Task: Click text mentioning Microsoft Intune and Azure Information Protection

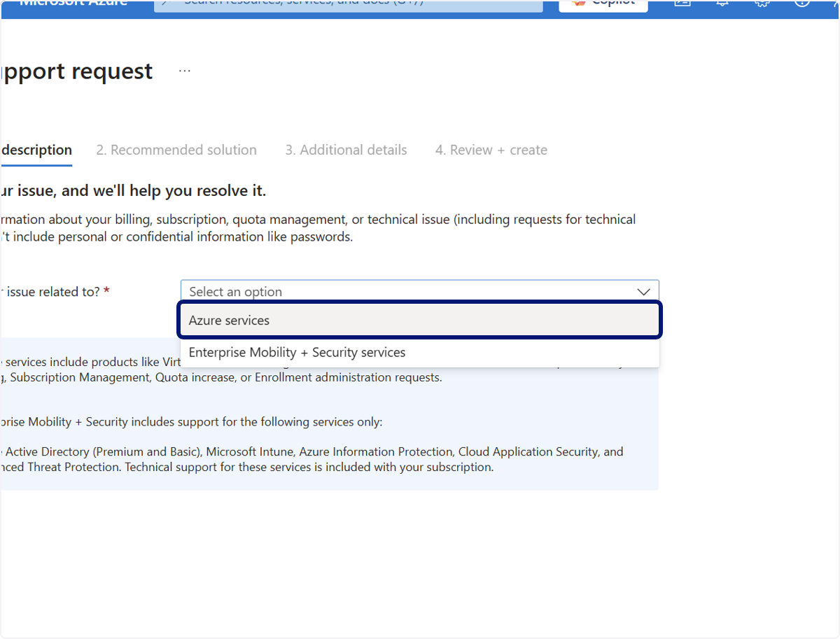Action: coord(311,452)
